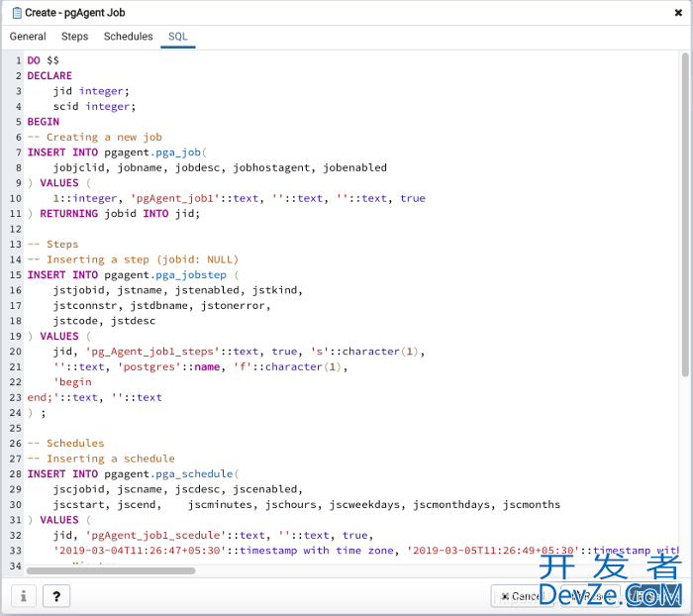Viewport: 693px width, 616px height.
Task: Click 'RETURNING' on line 11
Action: [69, 214]
